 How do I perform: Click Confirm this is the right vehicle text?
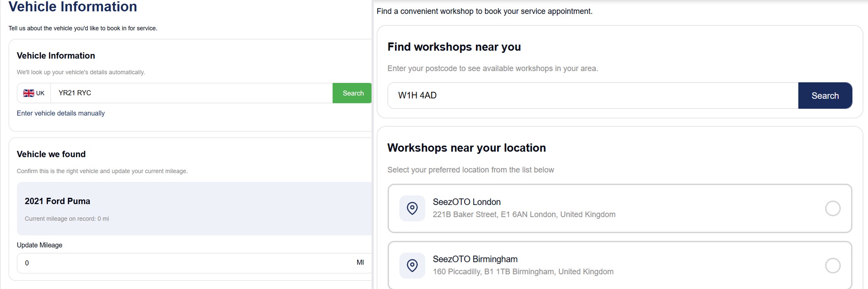[102, 171]
